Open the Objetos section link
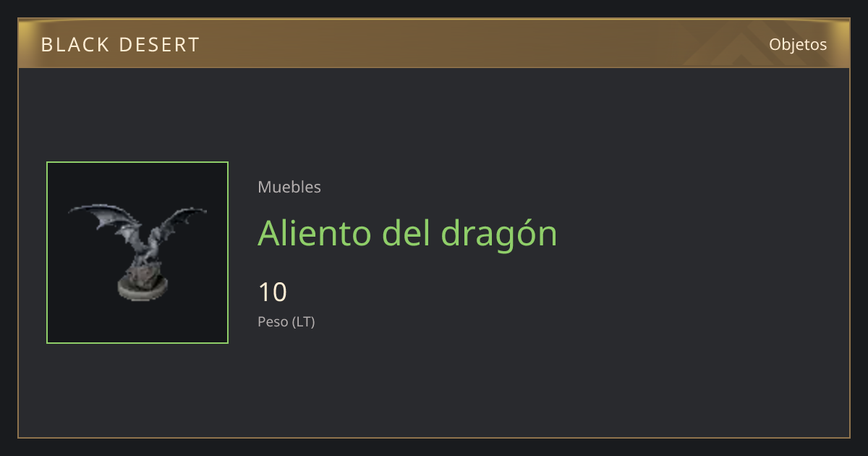The height and width of the screenshot is (456, 868). point(798,44)
